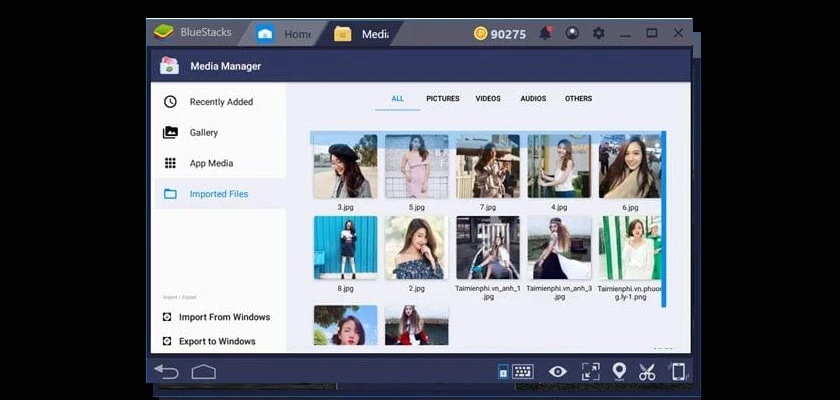The image size is (840, 400).
Task: Click Import From Windows
Action: pos(224,317)
